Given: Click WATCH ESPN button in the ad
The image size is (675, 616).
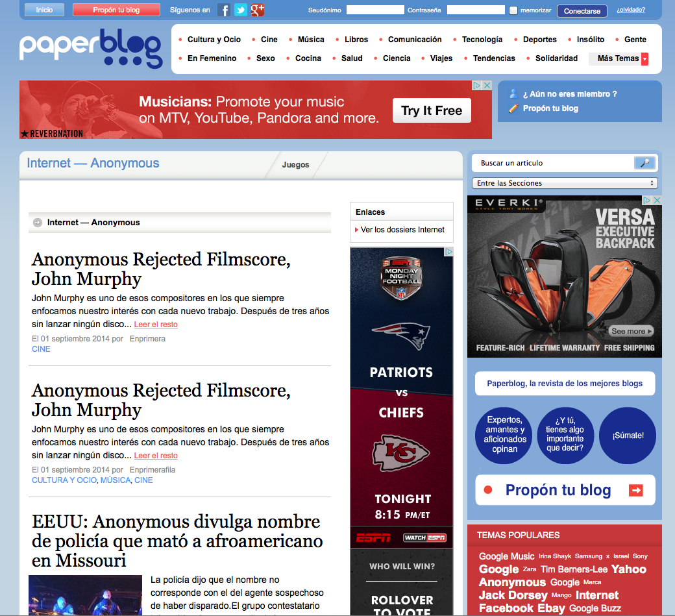Looking at the screenshot, I should click(424, 537).
